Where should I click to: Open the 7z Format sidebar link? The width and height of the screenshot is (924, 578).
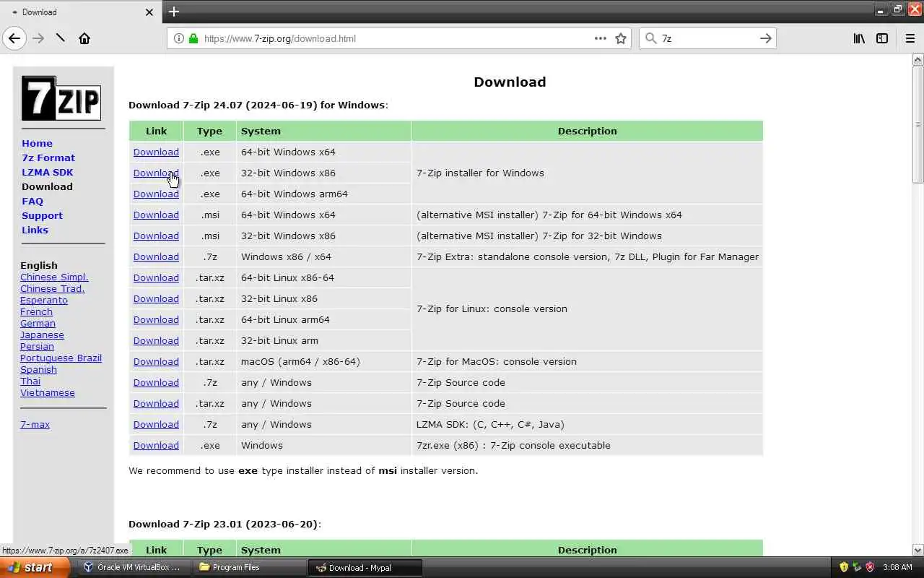pos(48,158)
